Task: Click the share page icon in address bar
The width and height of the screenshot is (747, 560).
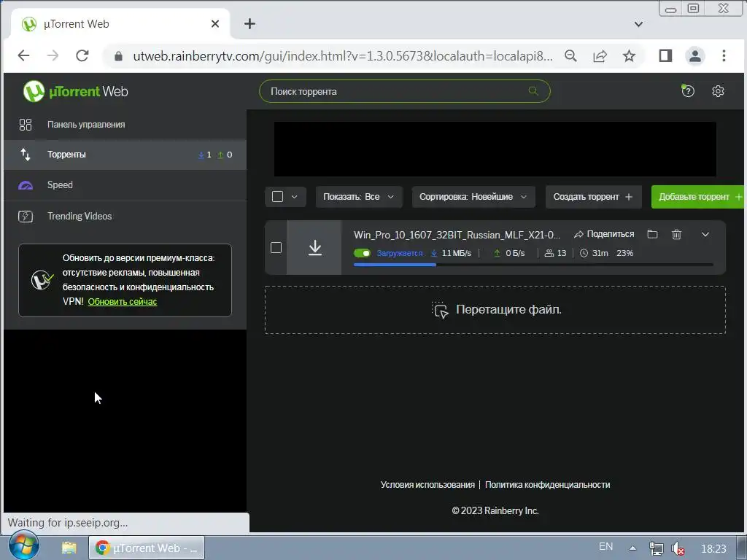Action: 600,55
